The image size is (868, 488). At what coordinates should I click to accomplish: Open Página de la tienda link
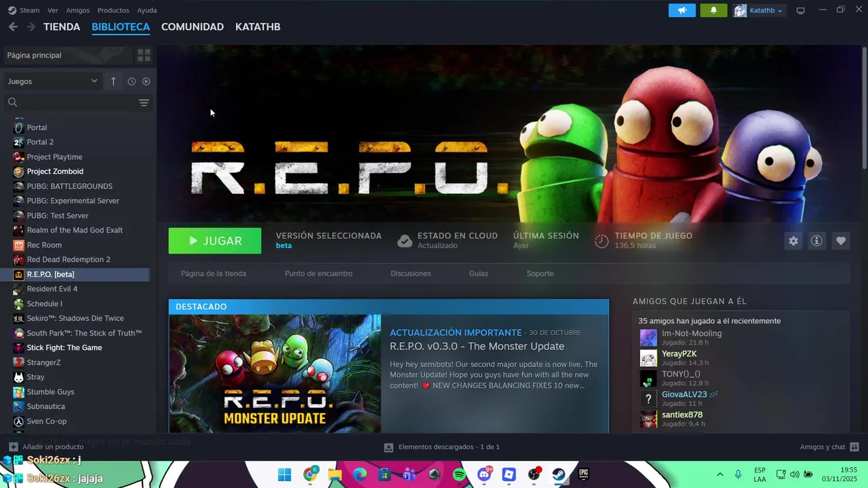point(214,273)
